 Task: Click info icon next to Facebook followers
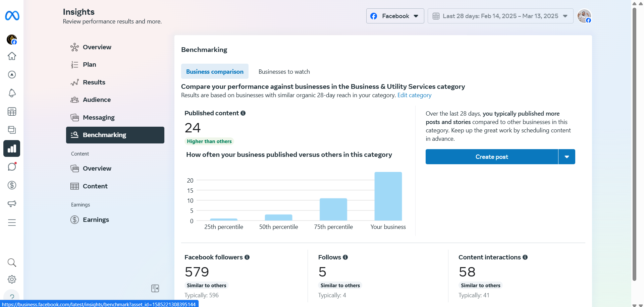pos(247,257)
